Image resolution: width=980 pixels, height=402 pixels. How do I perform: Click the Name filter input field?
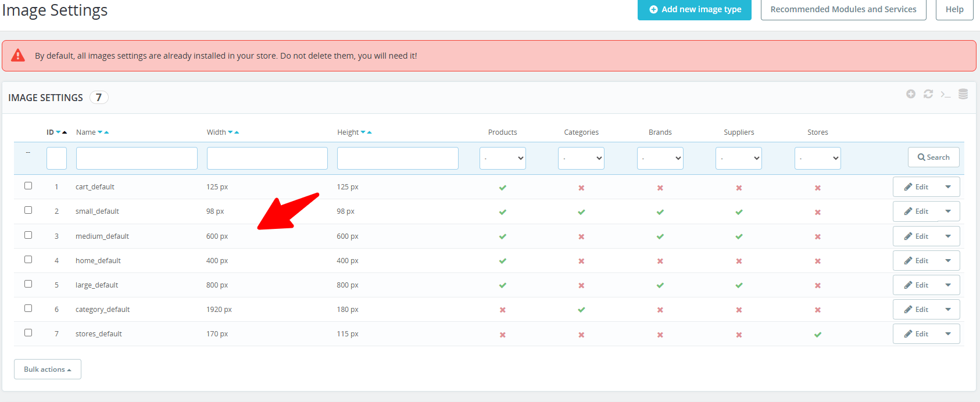[x=137, y=158]
